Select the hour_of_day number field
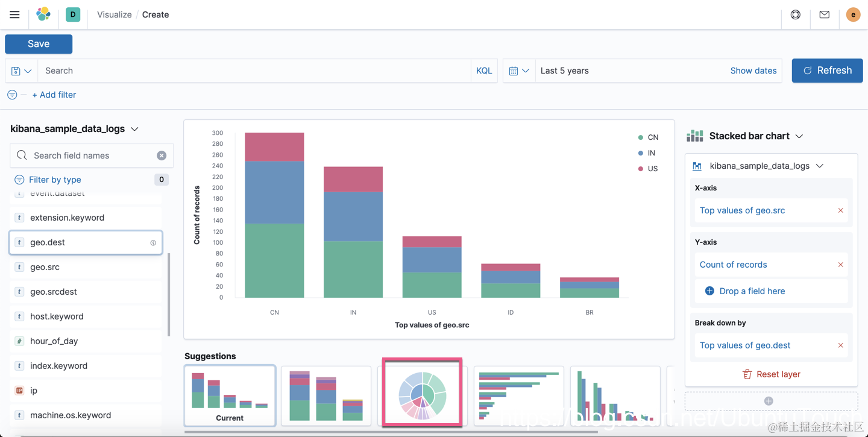Screen dimensions: 868x437 click(86, 341)
